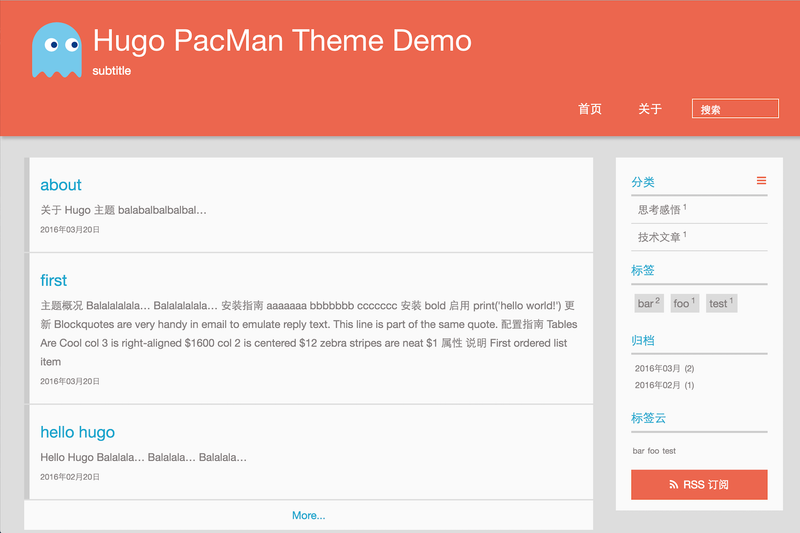Click the blue ghost logo
This screenshot has height=533, width=800.
click(57, 50)
